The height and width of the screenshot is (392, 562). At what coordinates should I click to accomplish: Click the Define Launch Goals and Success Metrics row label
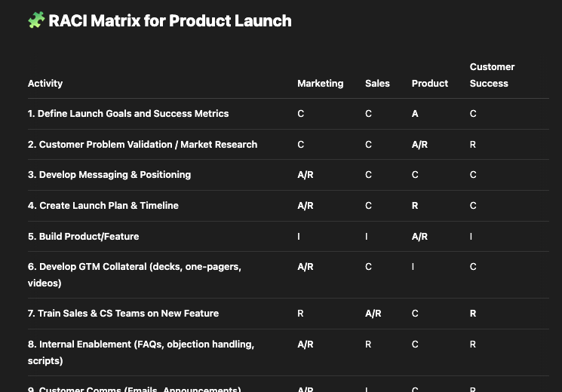point(128,114)
